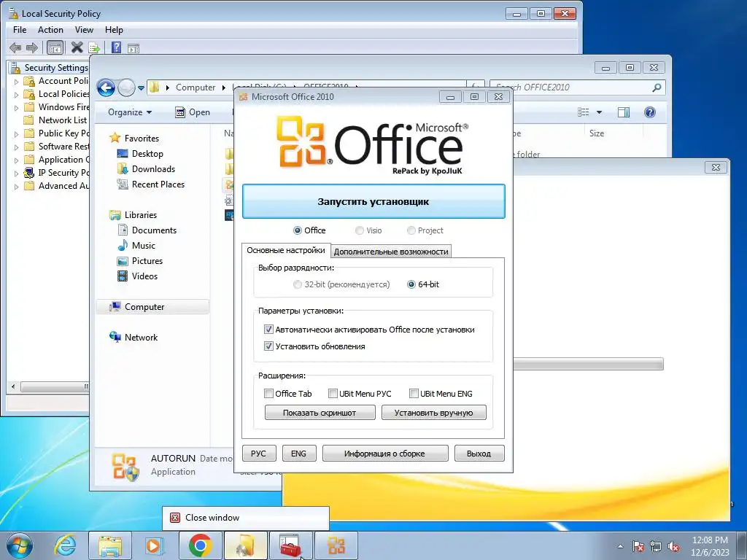This screenshot has width=747, height=560.
Task: Switch to Основные настройки tab
Action: coord(286,251)
